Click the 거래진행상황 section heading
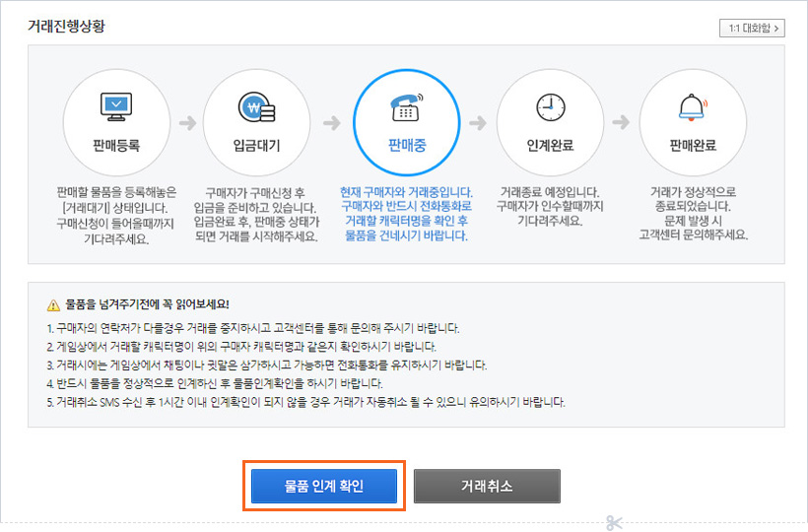The width and height of the screenshot is (808, 532). (66, 27)
